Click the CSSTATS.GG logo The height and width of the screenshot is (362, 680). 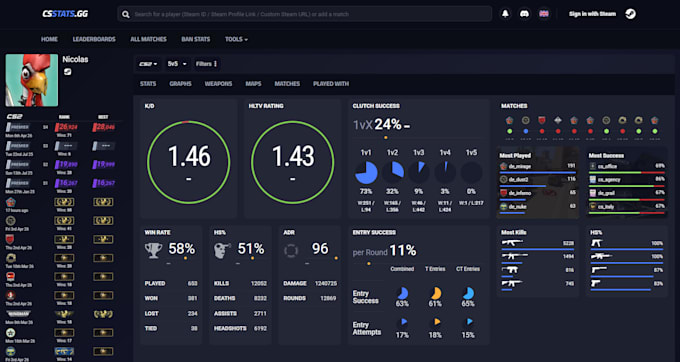(x=65, y=14)
